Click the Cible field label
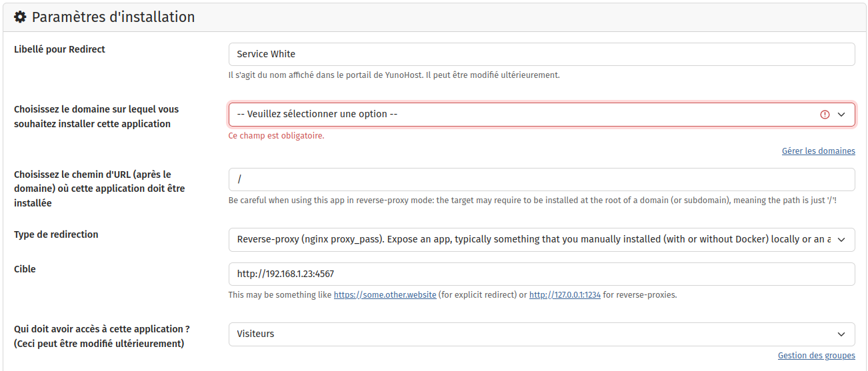Screen dimensions: 868x371 (x=25, y=269)
